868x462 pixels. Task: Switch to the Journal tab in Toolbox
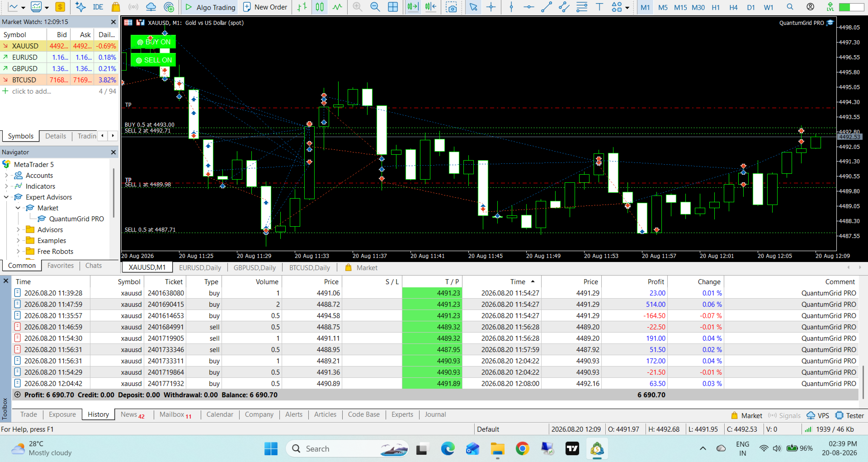pyautogui.click(x=435, y=414)
